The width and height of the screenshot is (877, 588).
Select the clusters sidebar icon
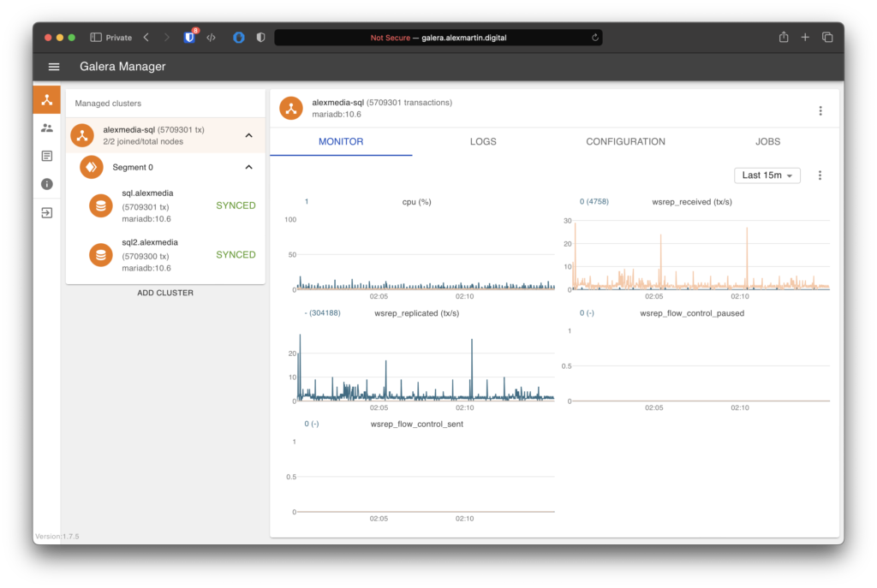tap(47, 100)
